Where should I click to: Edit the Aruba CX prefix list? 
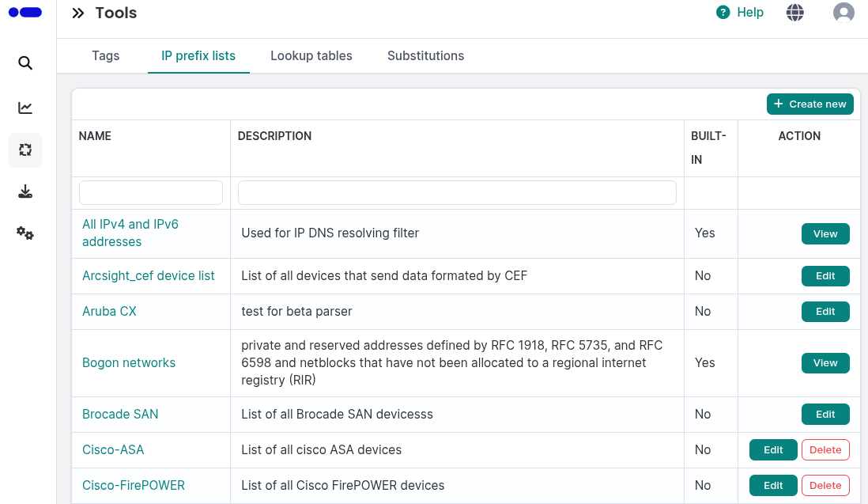[825, 311]
